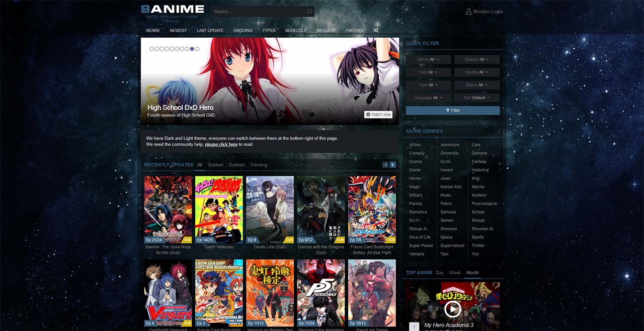Open the Genre All dropdown
The image size is (644, 331).
(428, 59)
